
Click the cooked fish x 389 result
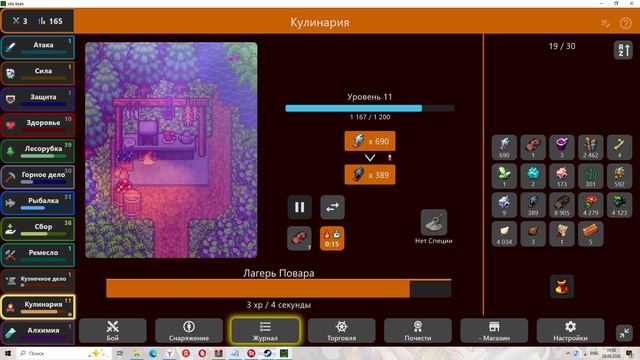pos(370,175)
